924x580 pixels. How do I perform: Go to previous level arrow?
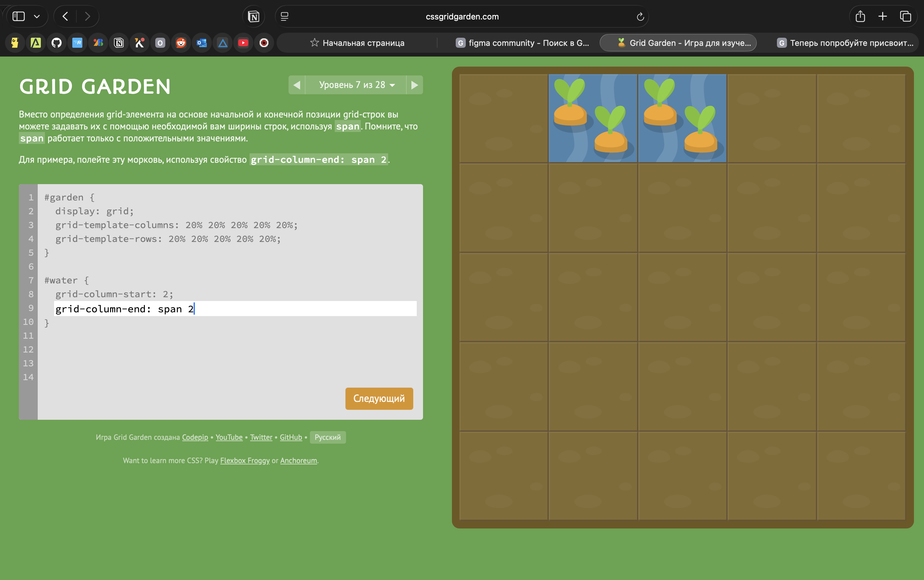point(297,85)
